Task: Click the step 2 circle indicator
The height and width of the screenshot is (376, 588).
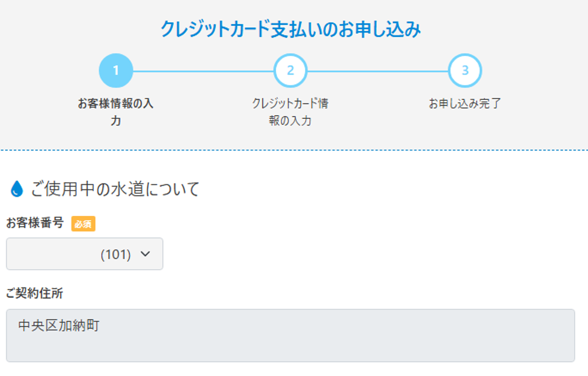Action: (290, 70)
